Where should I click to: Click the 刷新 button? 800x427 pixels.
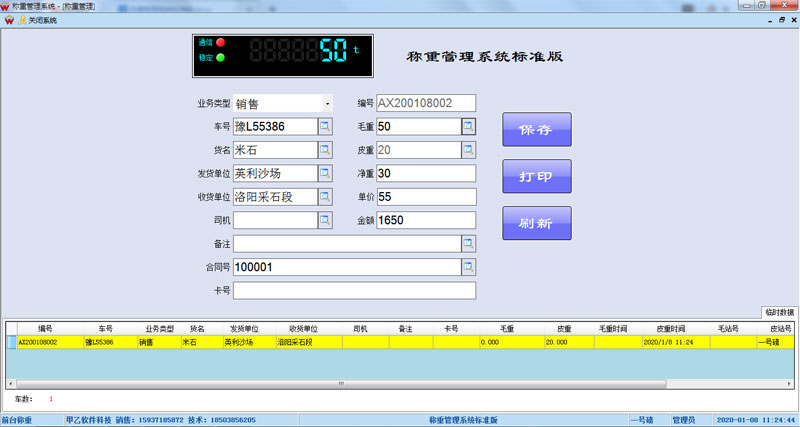[536, 224]
